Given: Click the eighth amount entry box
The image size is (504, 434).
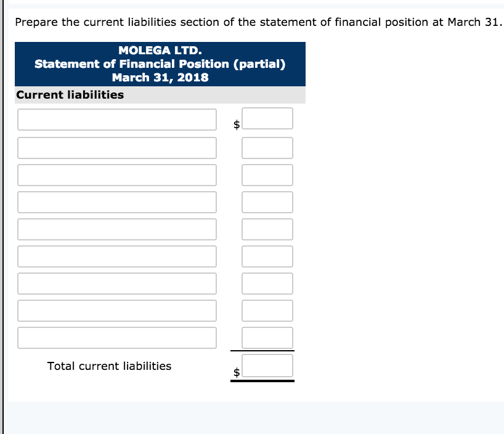Looking at the screenshot, I should [x=267, y=310].
